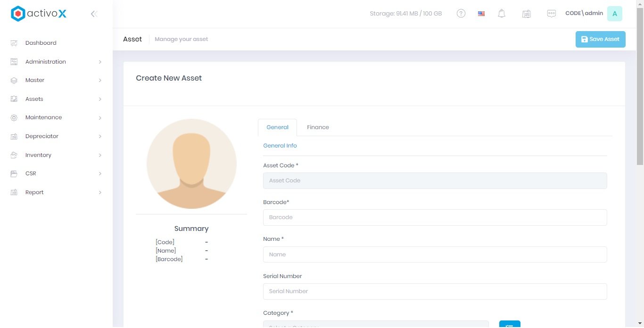Switch to the Finance tab
The width and height of the screenshot is (644, 328).
pos(318,127)
